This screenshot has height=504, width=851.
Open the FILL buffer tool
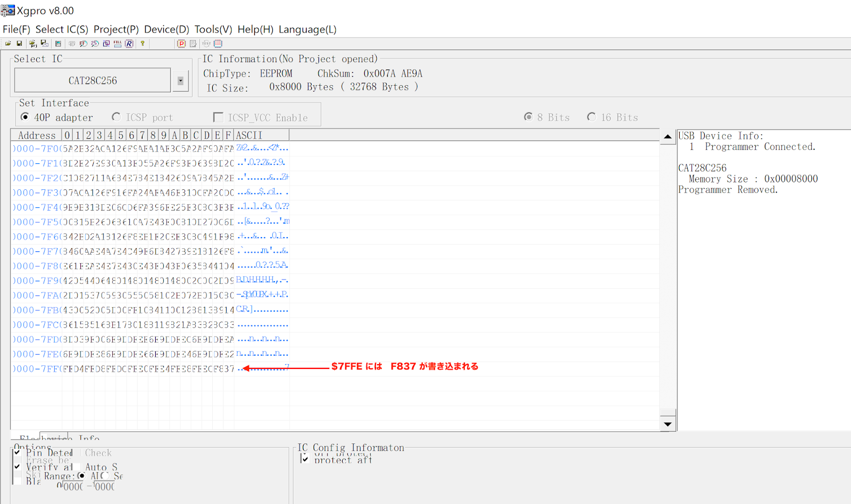(117, 43)
